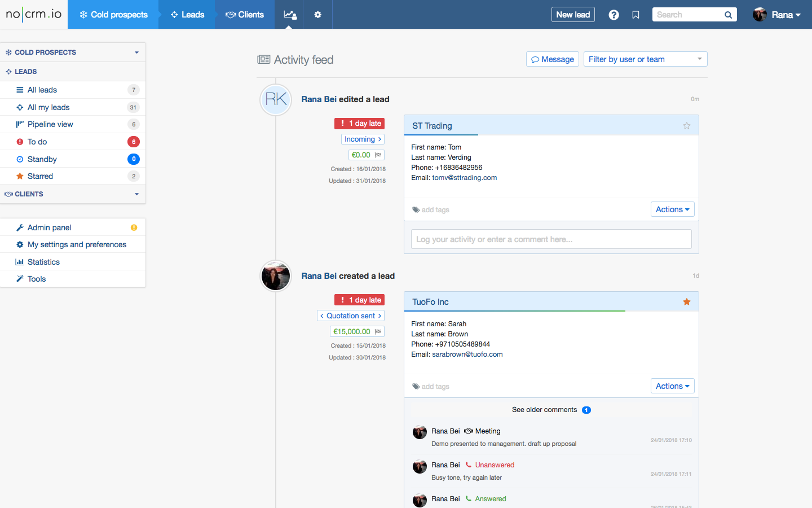Click the To do red count badge

[134, 142]
